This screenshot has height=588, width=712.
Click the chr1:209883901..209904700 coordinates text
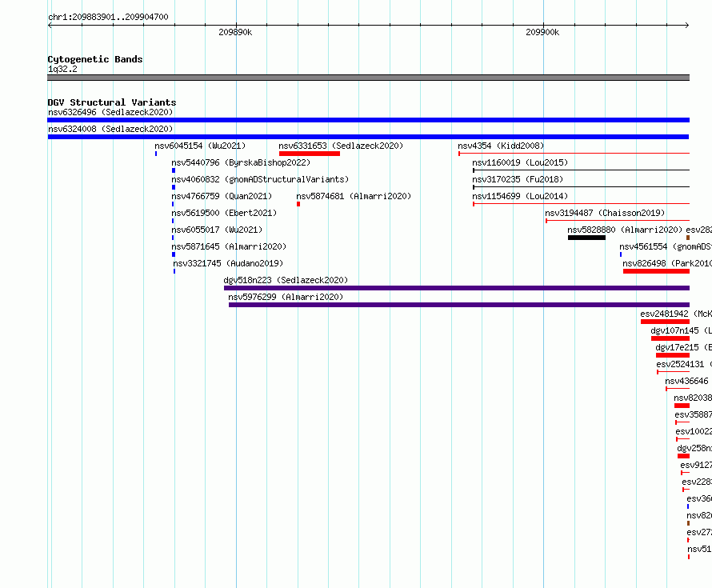[x=108, y=17]
